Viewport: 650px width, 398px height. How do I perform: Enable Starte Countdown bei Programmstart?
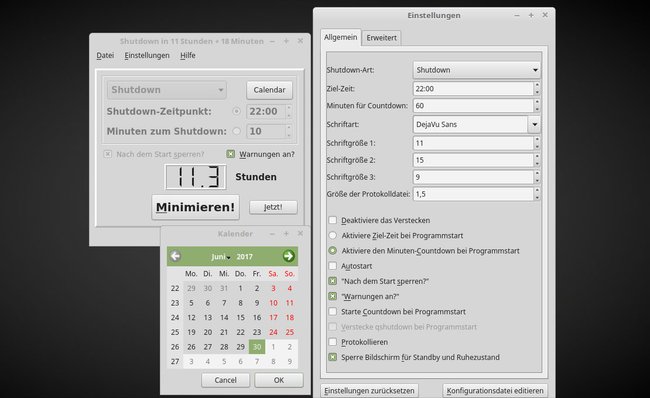[x=332, y=311]
